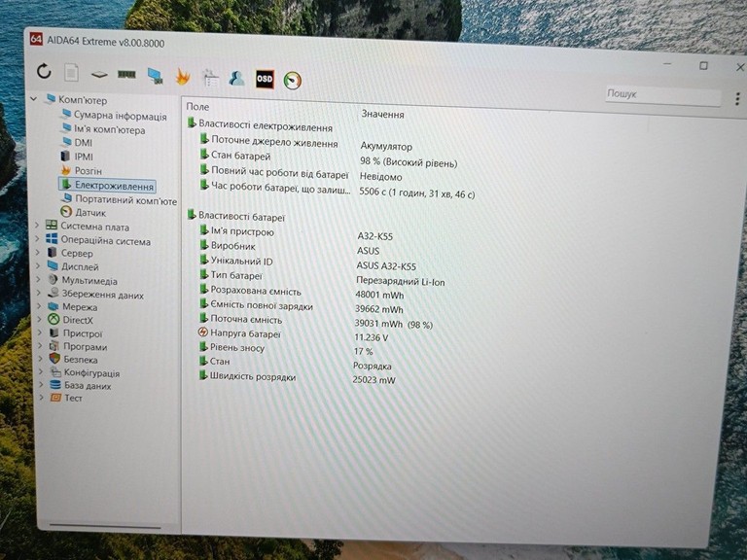Expand the Операційна система node
Viewport: 747px width, 560px height.
pyautogui.click(x=38, y=238)
